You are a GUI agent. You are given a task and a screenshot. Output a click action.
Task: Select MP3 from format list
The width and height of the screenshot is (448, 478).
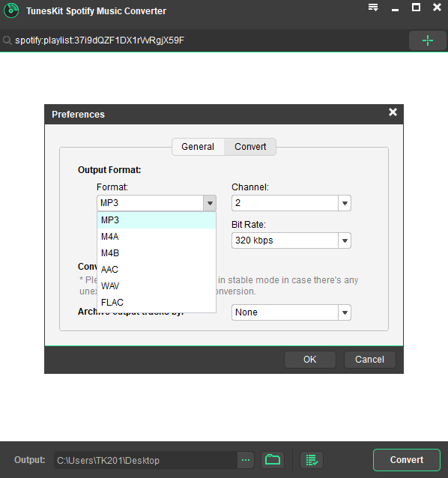tap(157, 220)
